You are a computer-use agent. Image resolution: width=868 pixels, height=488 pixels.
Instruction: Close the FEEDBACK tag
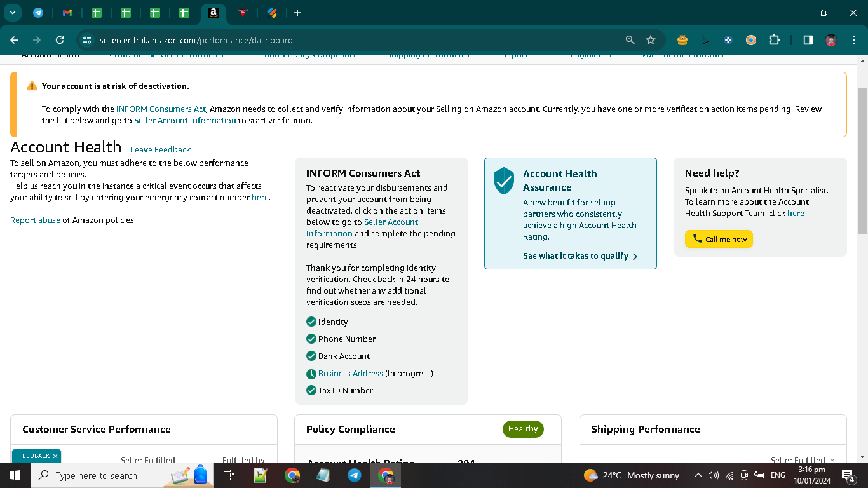tap(55, 456)
